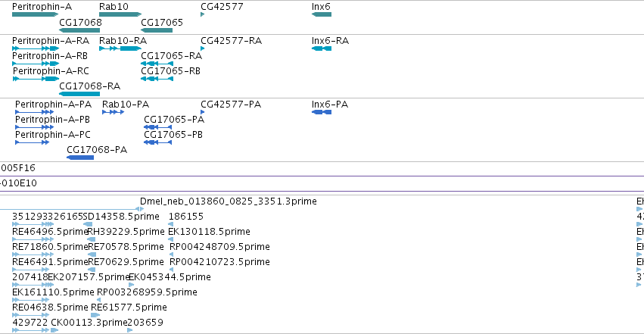The image size is (644, 334).
Task: Click the Rab10 gene label
Action: [x=114, y=7]
